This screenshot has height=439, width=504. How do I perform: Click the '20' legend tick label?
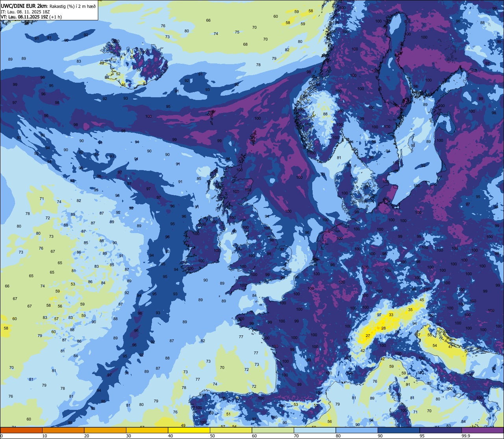click(87, 436)
